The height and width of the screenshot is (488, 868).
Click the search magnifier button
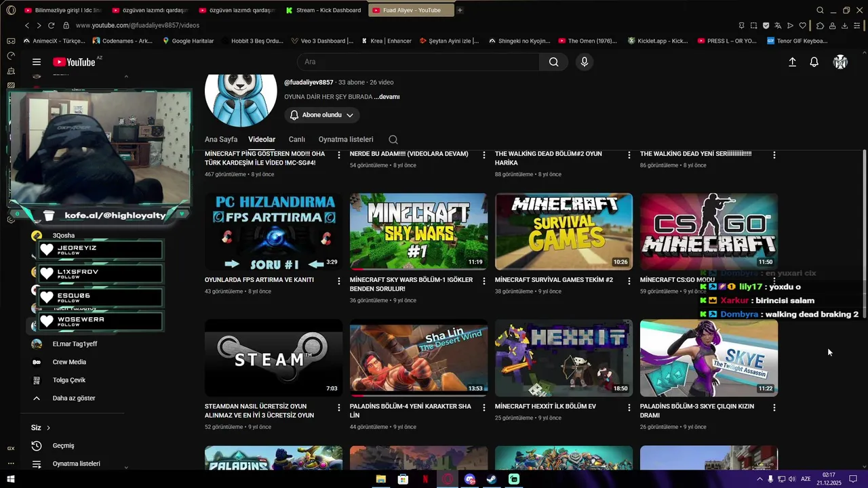553,62
